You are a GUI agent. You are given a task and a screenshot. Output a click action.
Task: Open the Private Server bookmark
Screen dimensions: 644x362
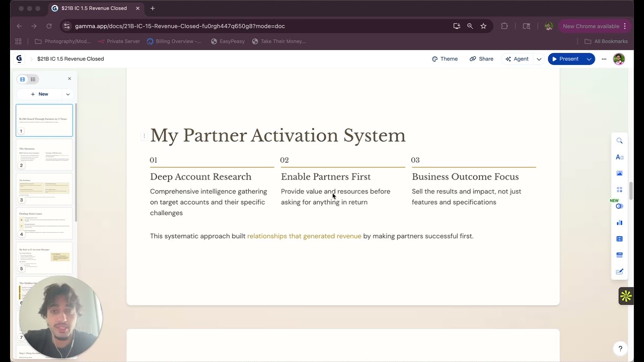point(119,41)
